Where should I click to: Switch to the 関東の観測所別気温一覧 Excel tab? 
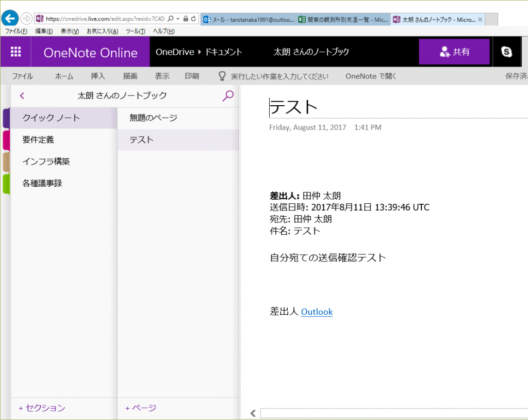tap(343, 20)
